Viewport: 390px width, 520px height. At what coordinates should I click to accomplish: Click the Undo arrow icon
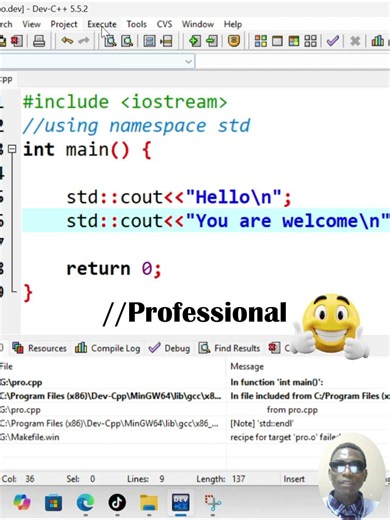pos(67,41)
